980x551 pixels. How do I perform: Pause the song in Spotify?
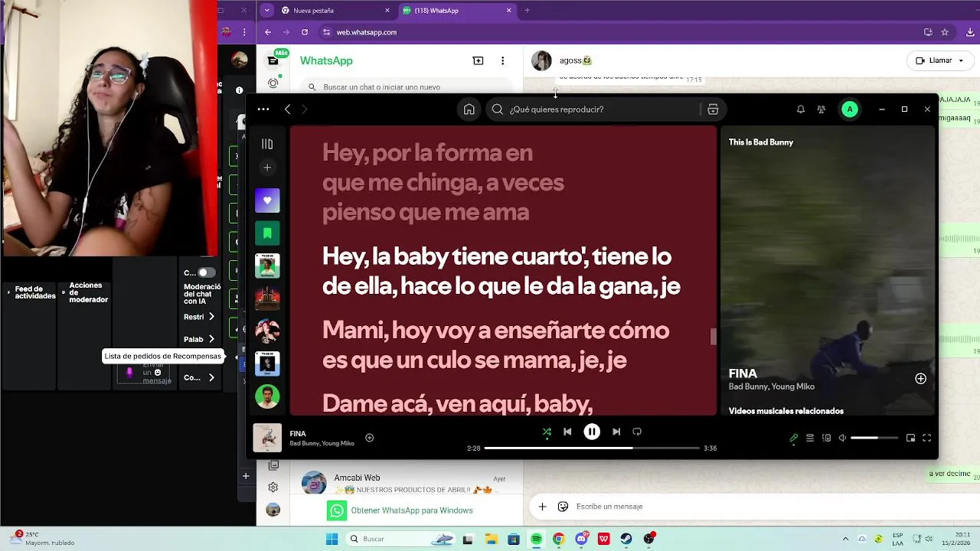pos(592,432)
